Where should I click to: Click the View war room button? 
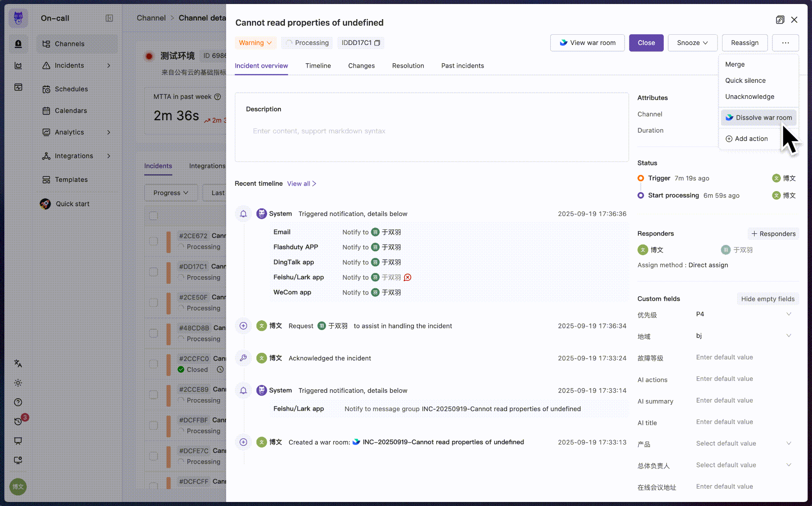587,43
